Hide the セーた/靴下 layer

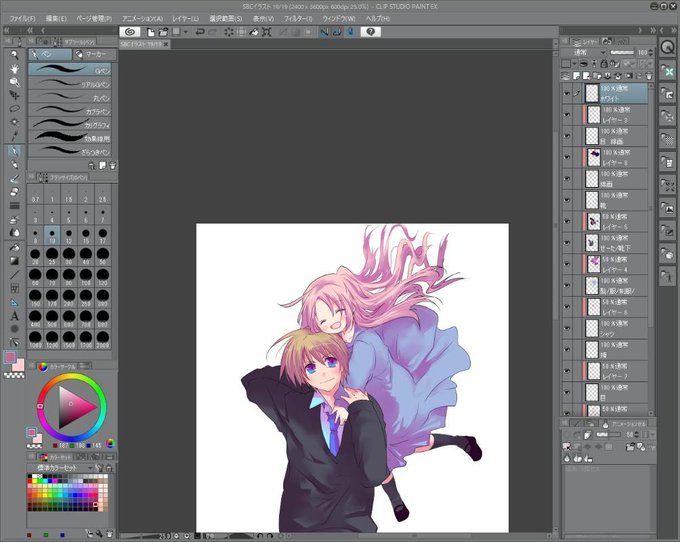(567, 243)
